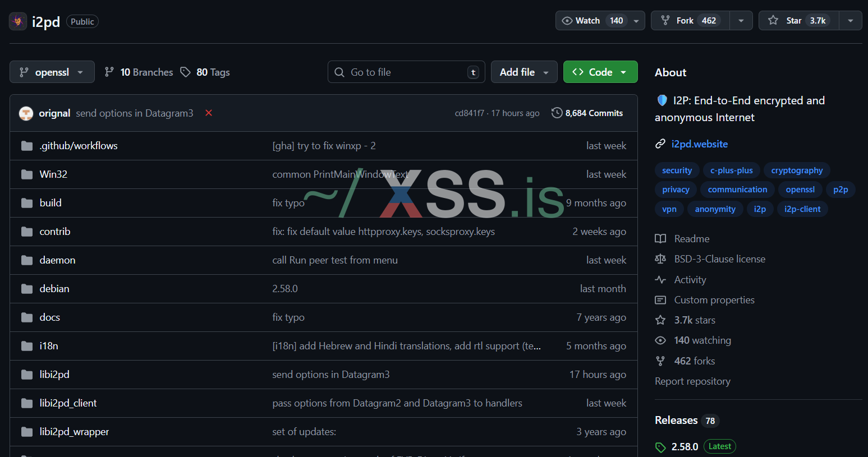Screen dimensions: 868x457
Task: Click the failed status X icon
Action: 209,113
